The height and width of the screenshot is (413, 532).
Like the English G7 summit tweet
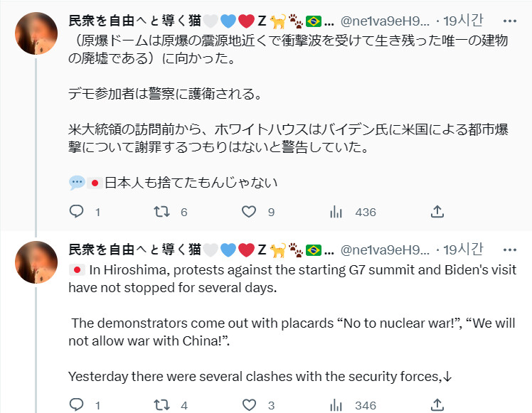[x=248, y=405]
